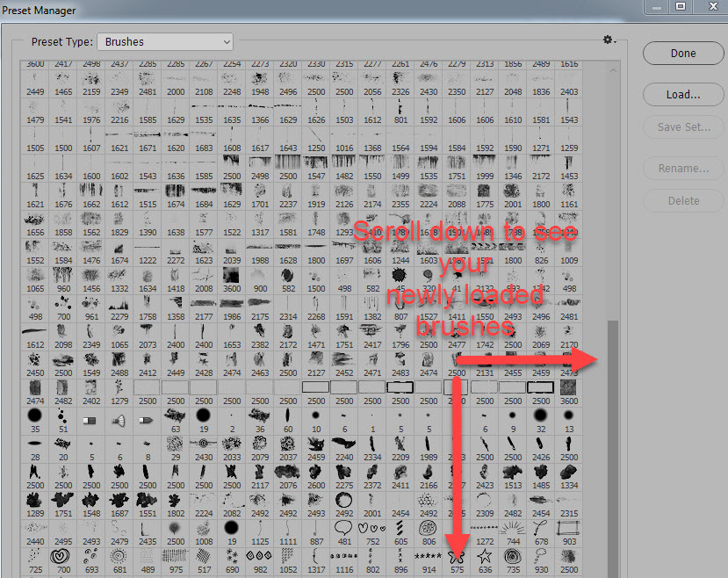Select the three asterisks brush labeled 690

tap(232, 561)
